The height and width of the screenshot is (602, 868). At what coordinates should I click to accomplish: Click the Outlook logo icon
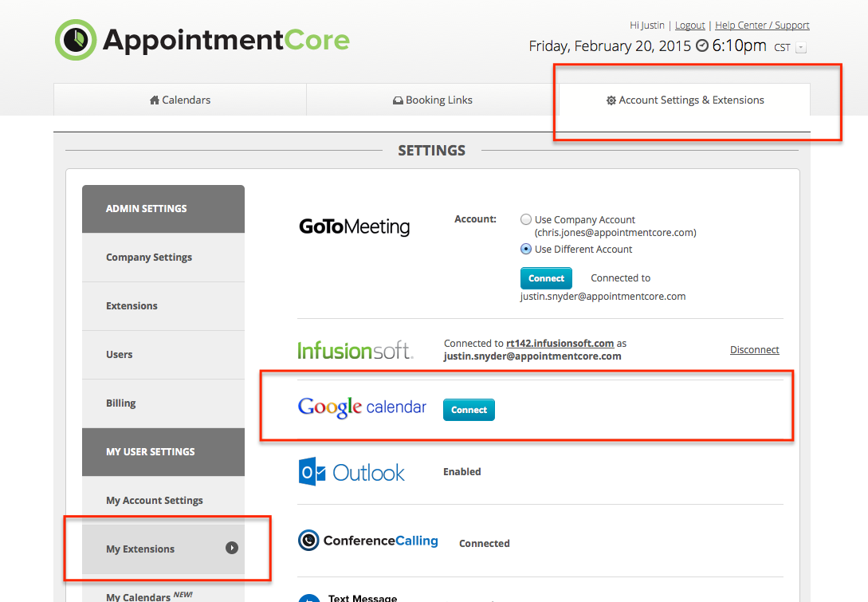tap(312, 472)
